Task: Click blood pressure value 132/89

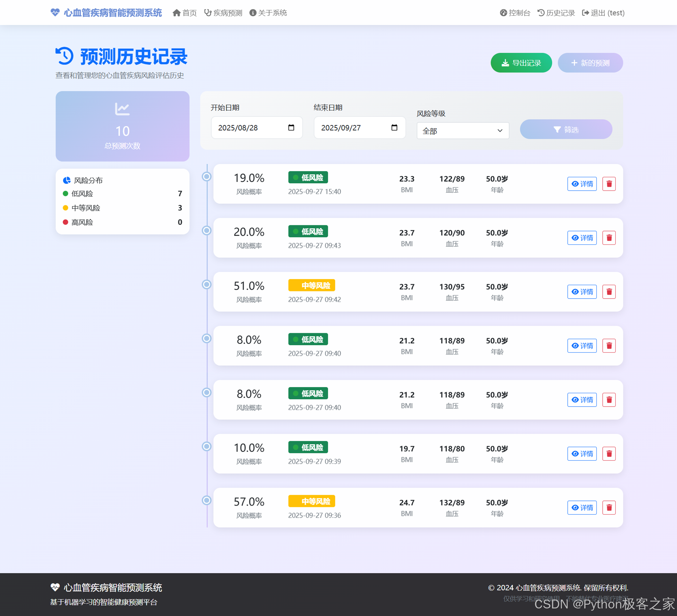Action: click(x=452, y=503)
